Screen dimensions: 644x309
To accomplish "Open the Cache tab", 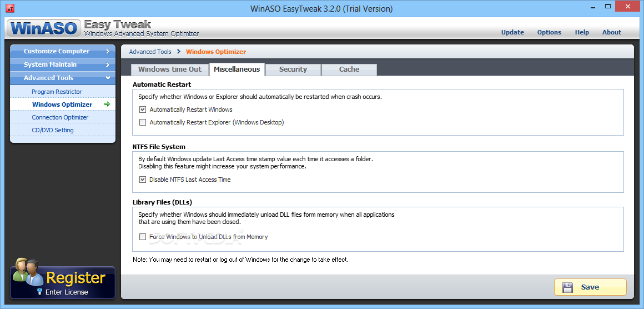I will point(349,69).
